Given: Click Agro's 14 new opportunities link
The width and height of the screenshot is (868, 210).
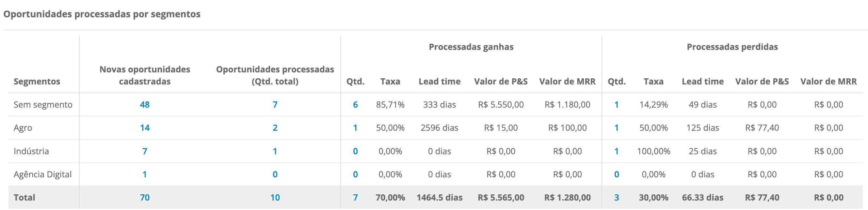Looking at the screenshot, I should (x=145, y=128).
